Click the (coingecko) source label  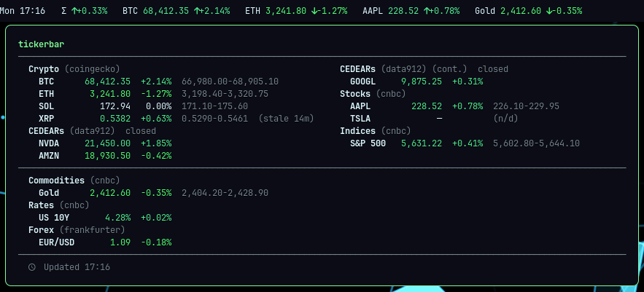(x=92, y=69)
